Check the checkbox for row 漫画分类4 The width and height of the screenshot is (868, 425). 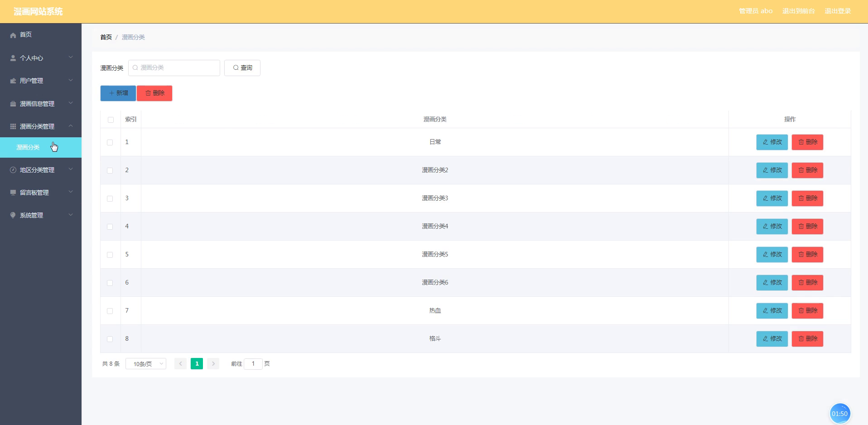point(110,227)
